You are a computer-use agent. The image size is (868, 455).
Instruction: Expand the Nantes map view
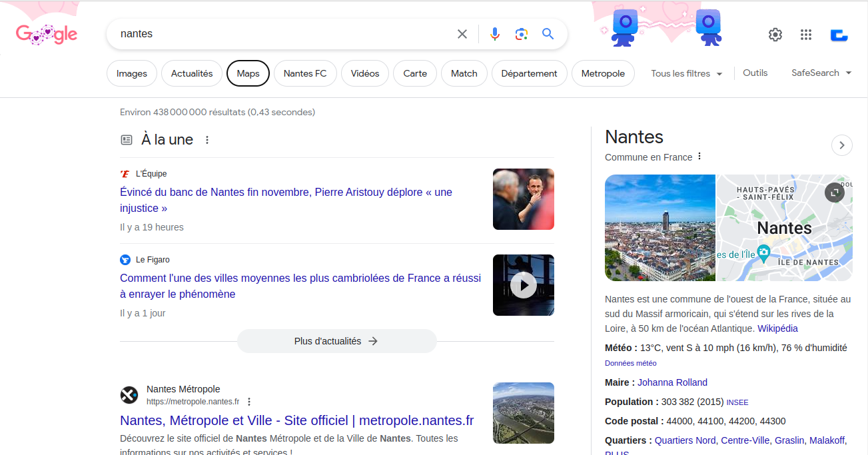point(834,193)
